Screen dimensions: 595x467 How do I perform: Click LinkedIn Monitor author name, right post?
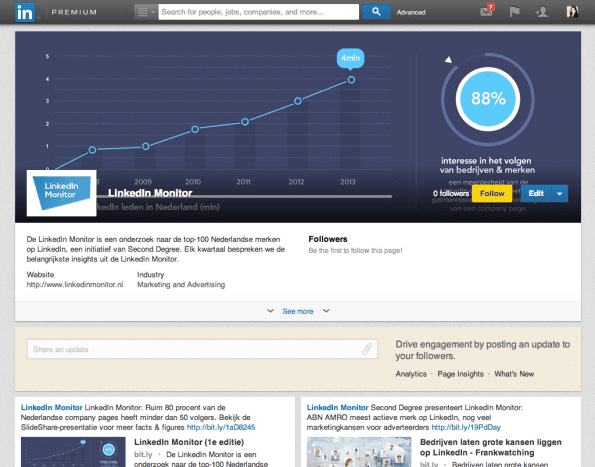(337, 407)
